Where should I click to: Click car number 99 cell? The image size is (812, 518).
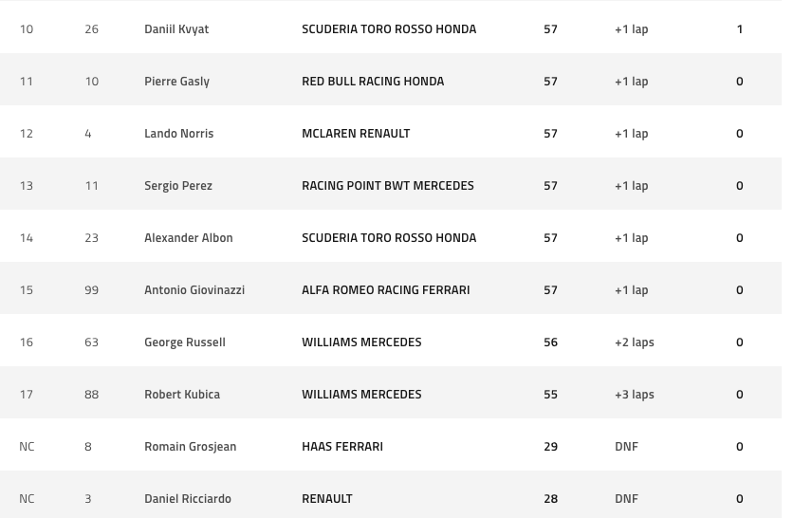click(x=91, y=289)
